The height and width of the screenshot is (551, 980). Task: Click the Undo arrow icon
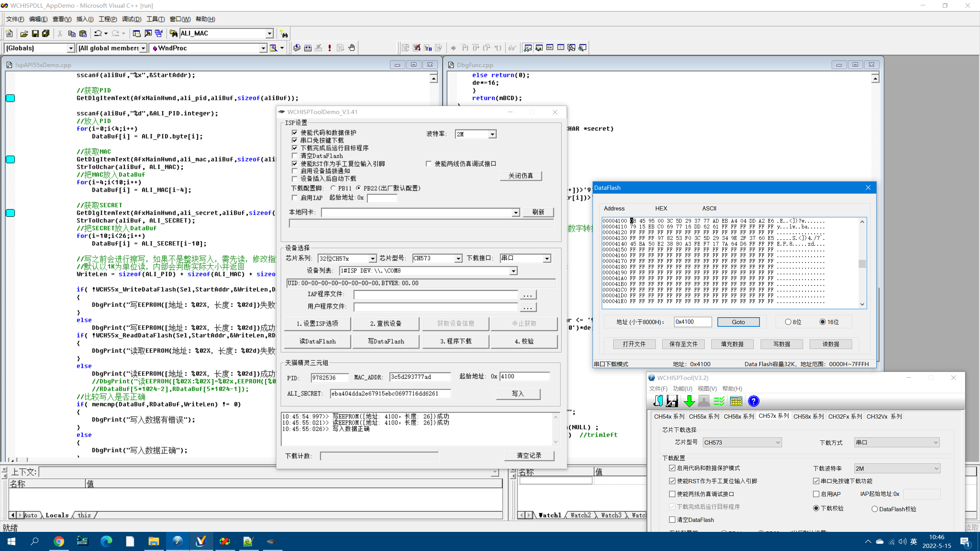coord(98,34)
